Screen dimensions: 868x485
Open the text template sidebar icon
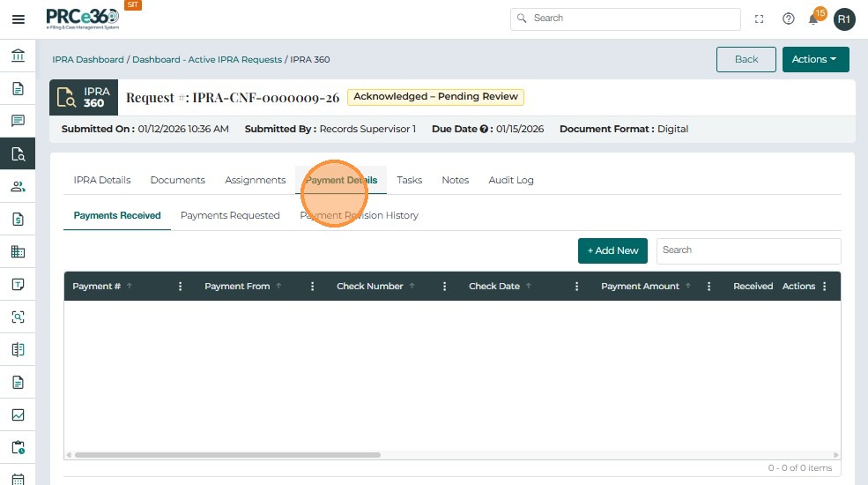pos(18,285)
